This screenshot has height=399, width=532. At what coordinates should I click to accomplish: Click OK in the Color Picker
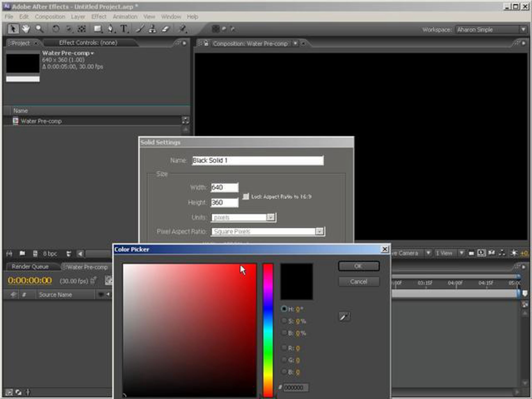359,266
